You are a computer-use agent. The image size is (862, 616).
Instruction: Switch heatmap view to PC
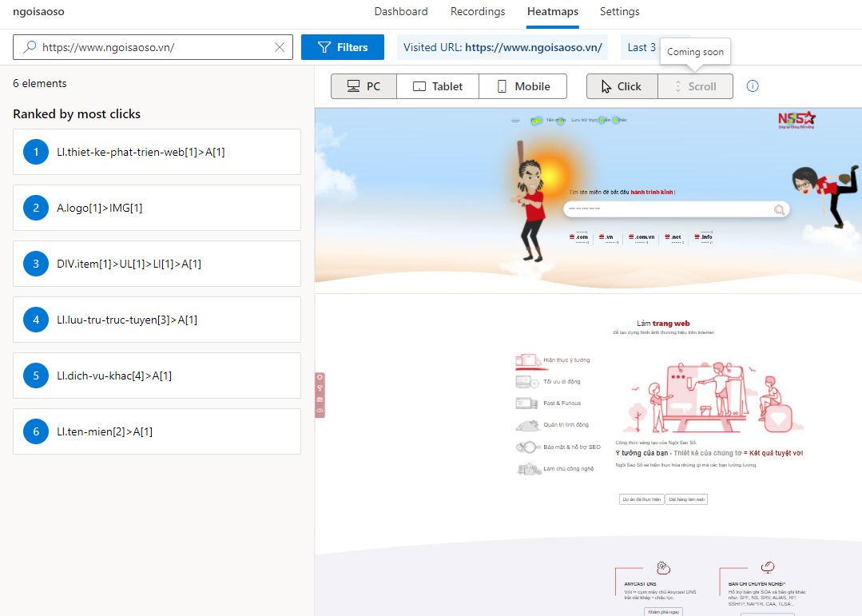(x=363, y=86)
